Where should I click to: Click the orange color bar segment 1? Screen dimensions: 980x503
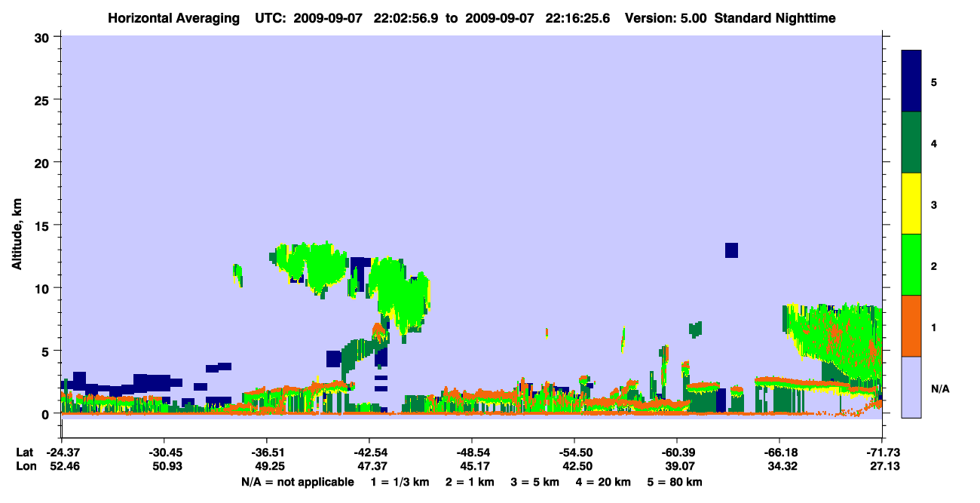[911, 326]
